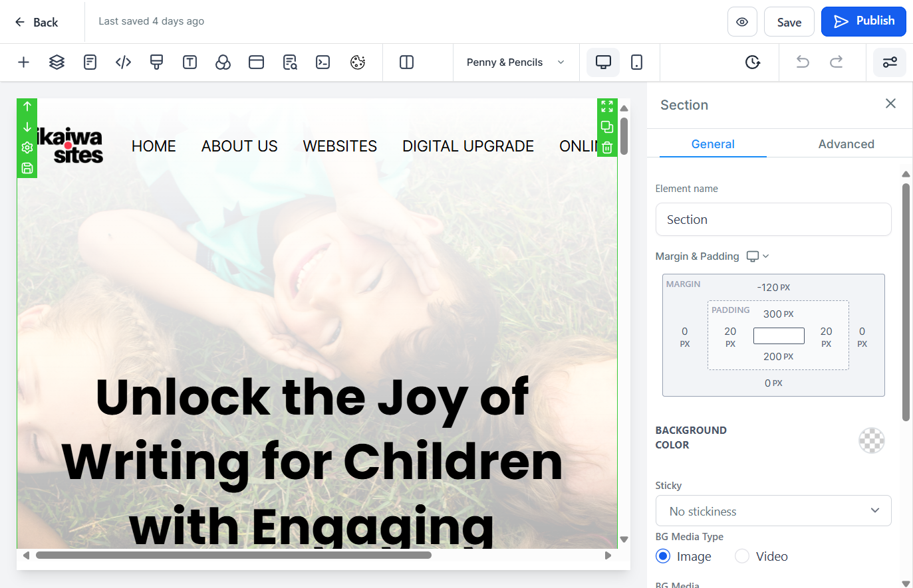This screenshot has height=588, width=913.
Task: Open the page search SEO icon
Action: 290,62
